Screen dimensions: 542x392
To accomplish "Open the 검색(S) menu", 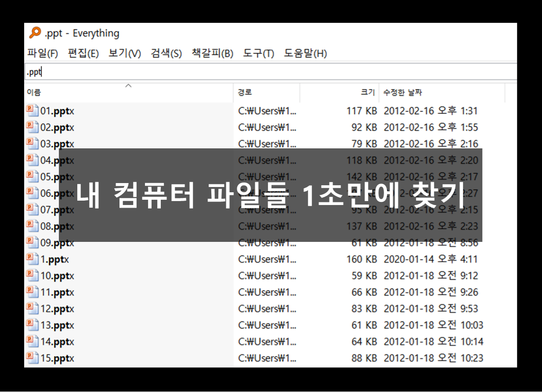I will [x=166, y=54].
